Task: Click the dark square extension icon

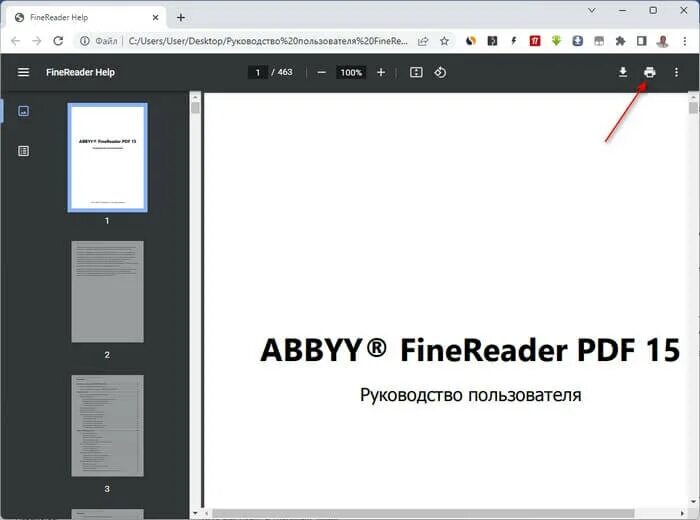Action: tap(492, 41)
